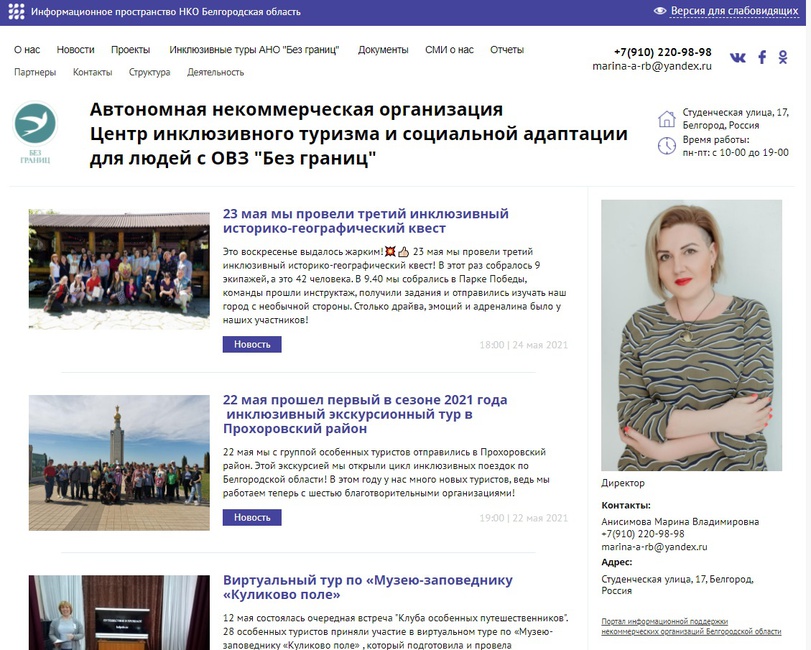Open the Куликово поле virtual tour article title

(x=368, y=587)
